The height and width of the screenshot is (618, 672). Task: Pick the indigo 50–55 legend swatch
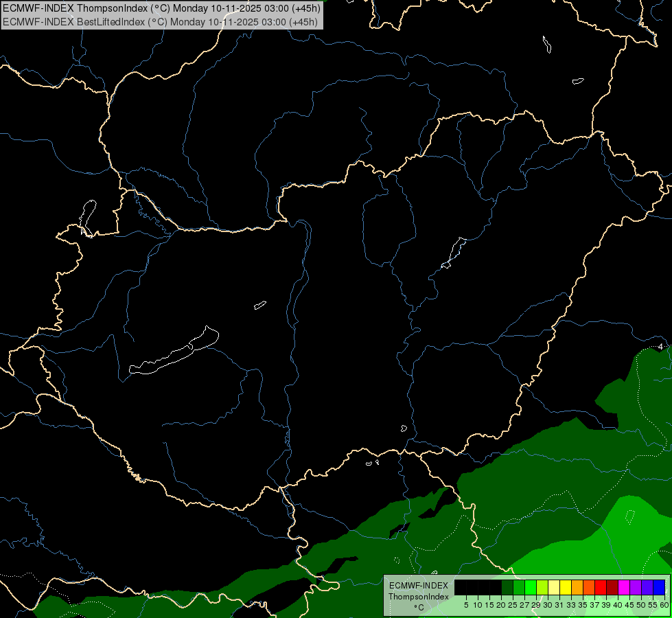(647, 587)
